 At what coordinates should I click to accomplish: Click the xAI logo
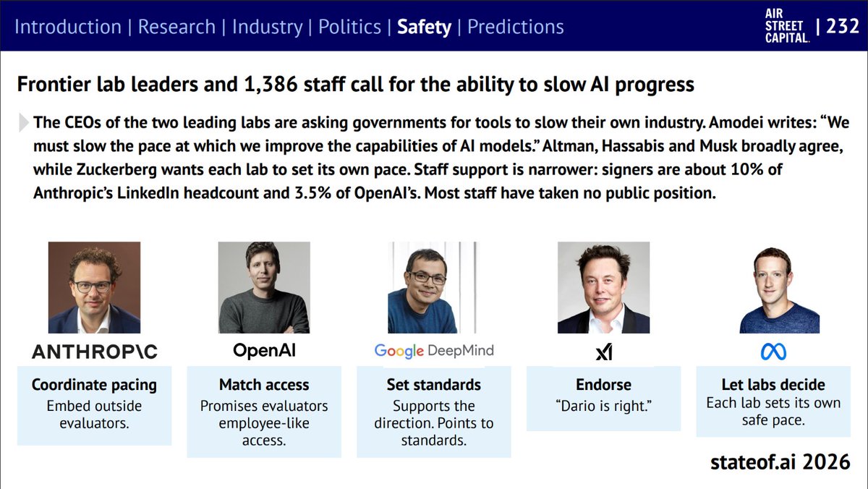tap(604, 352)
